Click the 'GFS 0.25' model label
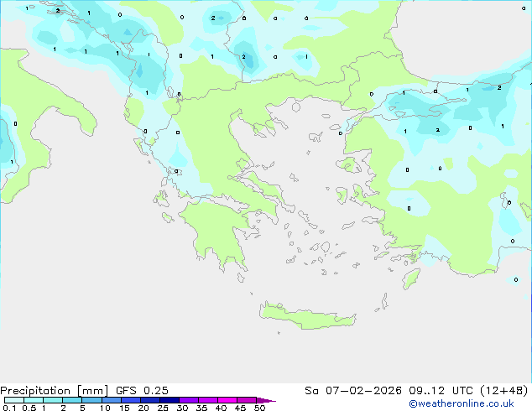Viewport: 532px width, 411px height. (142, 391)
